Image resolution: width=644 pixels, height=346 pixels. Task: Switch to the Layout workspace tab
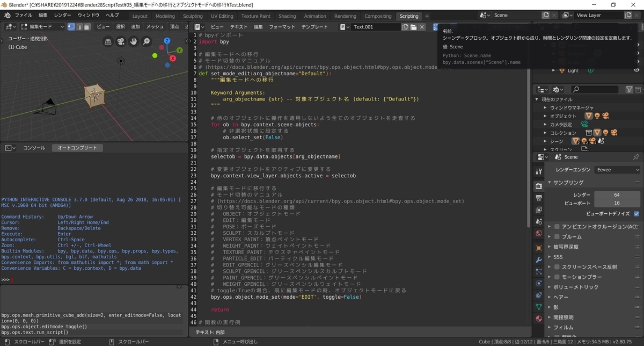click(140, 16)
